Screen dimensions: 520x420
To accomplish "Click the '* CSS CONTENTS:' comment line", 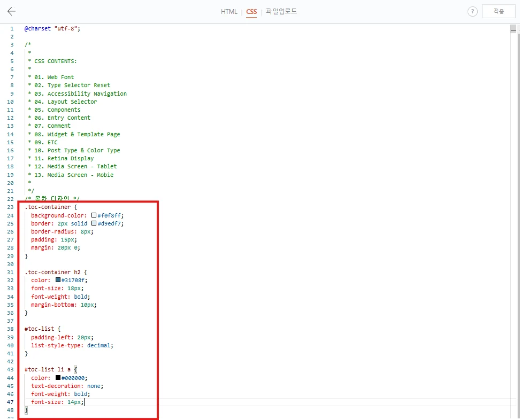I will [52, 61].
